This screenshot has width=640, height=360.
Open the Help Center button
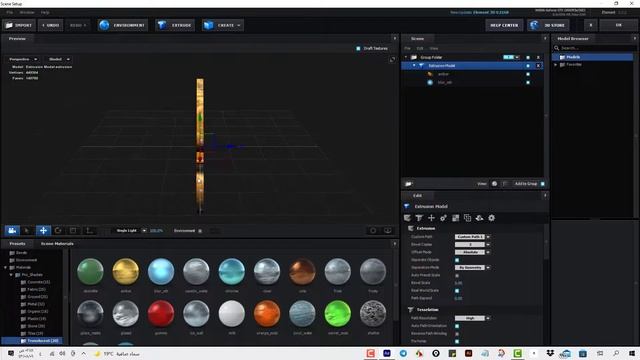[504, 25]
